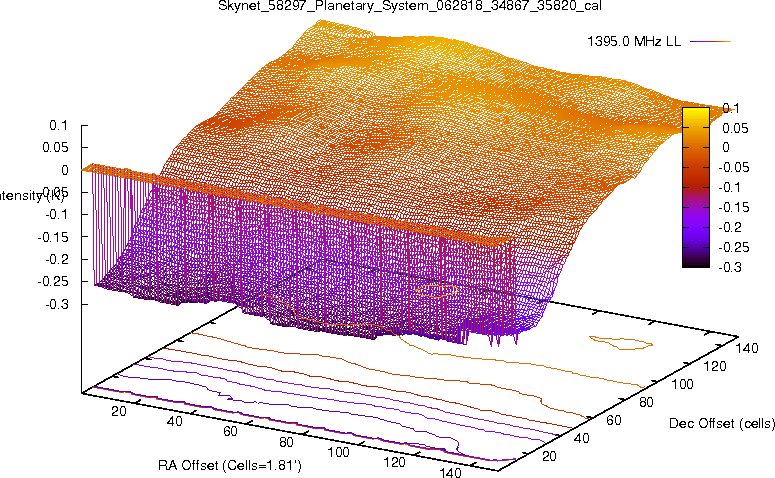Click the 0.05 label on the color bar
This screenshot has height=478, width=775.
click(x=735, y=129)
